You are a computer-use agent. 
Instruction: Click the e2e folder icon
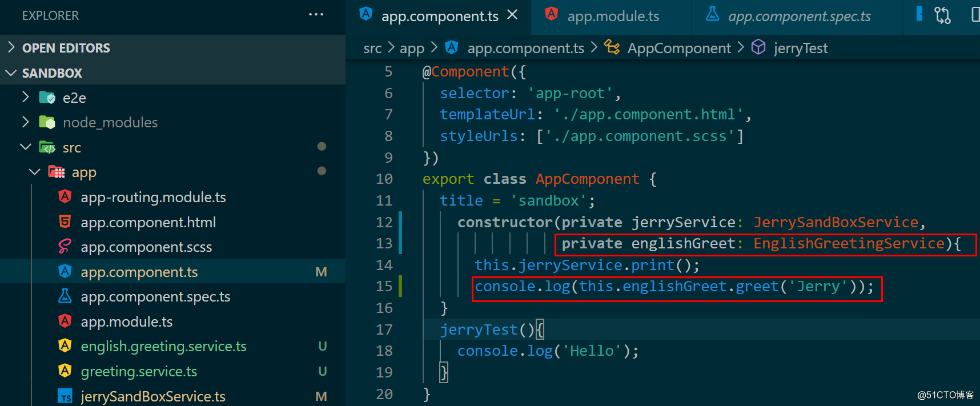pos(47,98)
